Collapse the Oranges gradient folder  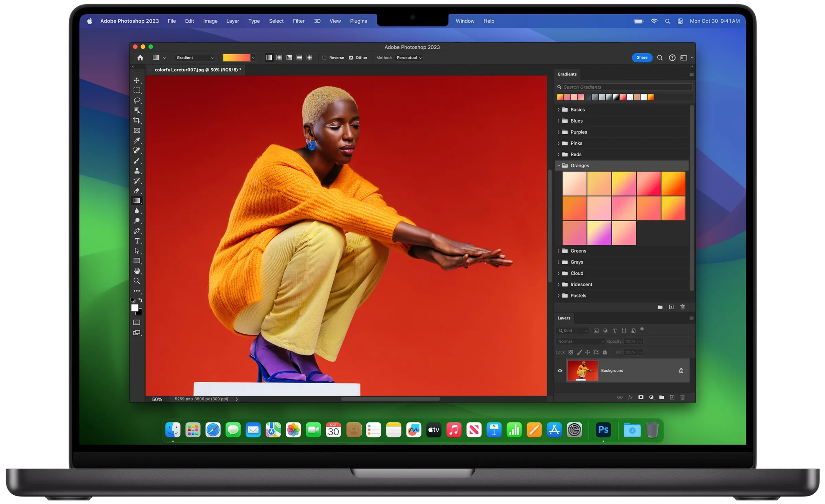[559, 166]
